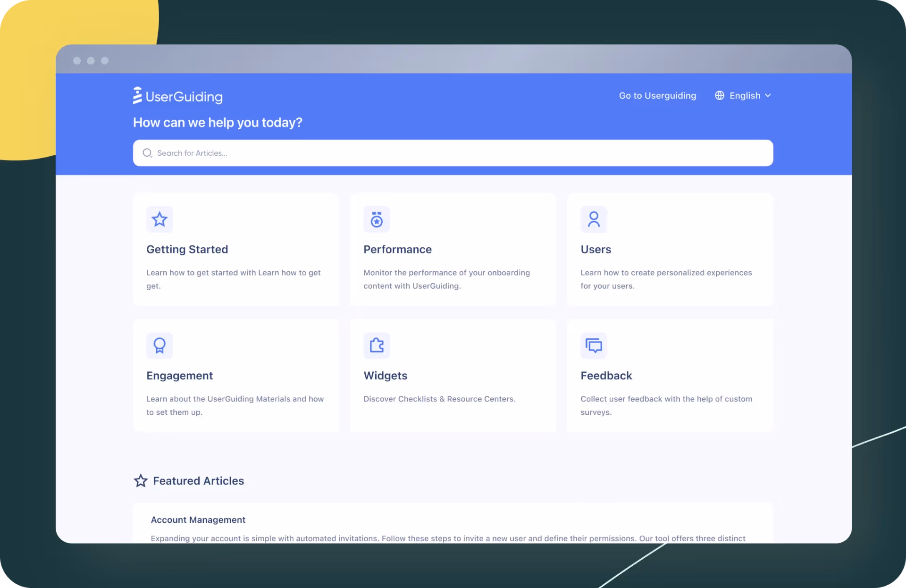Open the Go to Userguiding link
Viewport: 906px width, 588px height.
pyautogui.click(x=657, y=95)
